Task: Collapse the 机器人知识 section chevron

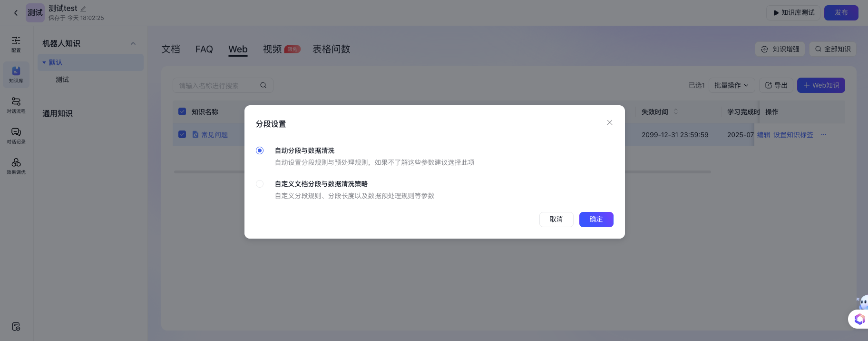Action: 133,43
